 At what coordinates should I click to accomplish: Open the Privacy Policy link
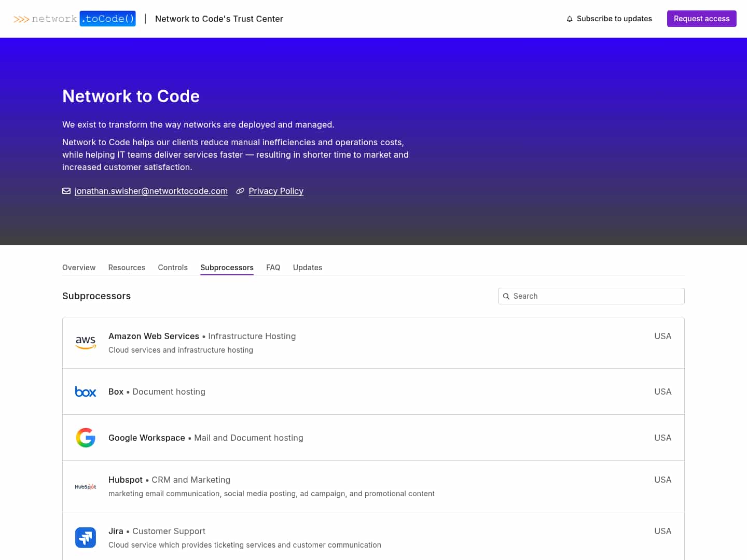(x=276, y=191)
